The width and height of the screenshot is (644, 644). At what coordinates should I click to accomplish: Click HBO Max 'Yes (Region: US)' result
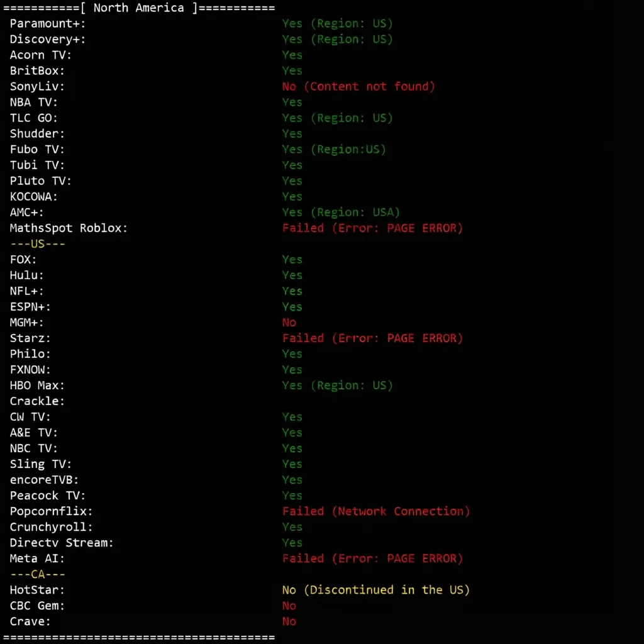(x=338, y=386)
